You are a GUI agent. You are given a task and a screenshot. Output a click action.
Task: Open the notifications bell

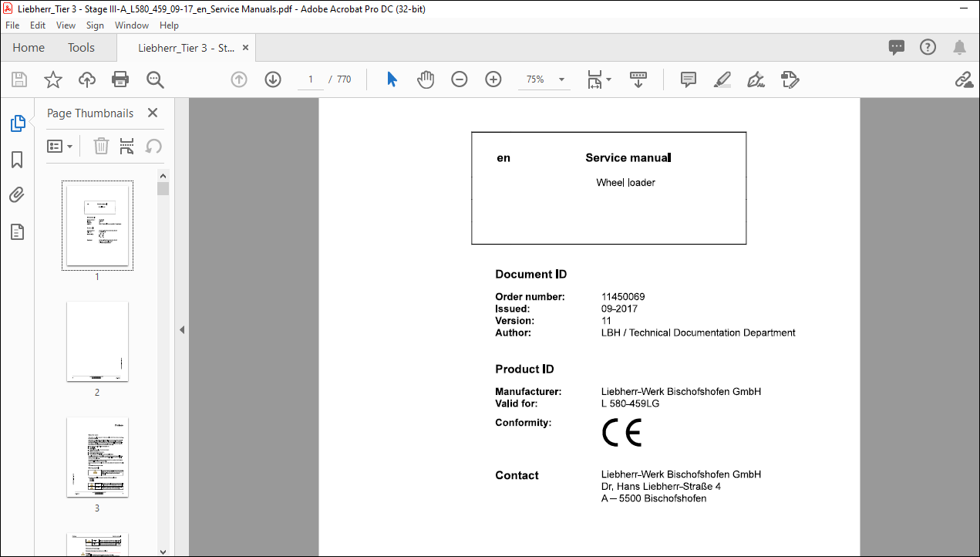[x=960, y=47]
